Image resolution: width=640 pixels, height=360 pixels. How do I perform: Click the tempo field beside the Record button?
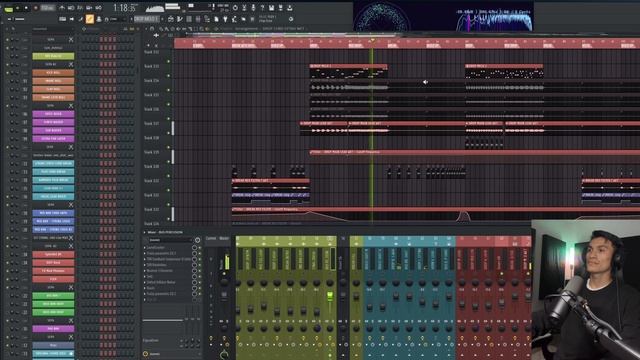[x=48, y=8]
